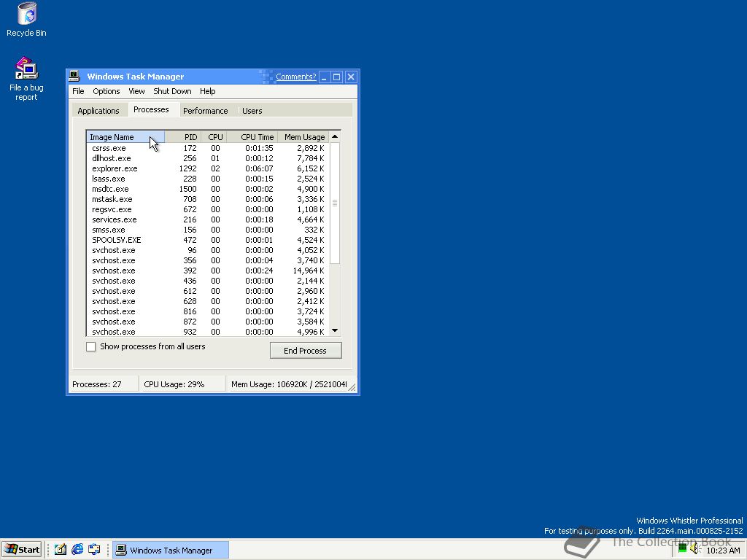The width and height of the screenshot is (747, 560).
Task: Select the services.exe process row
Action: click(x=208, y=219)
